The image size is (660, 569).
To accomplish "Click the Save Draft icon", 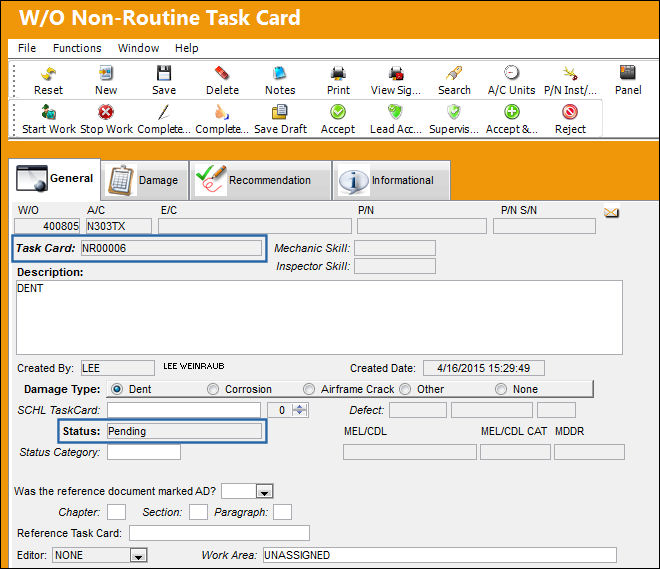I will [279, 112].
